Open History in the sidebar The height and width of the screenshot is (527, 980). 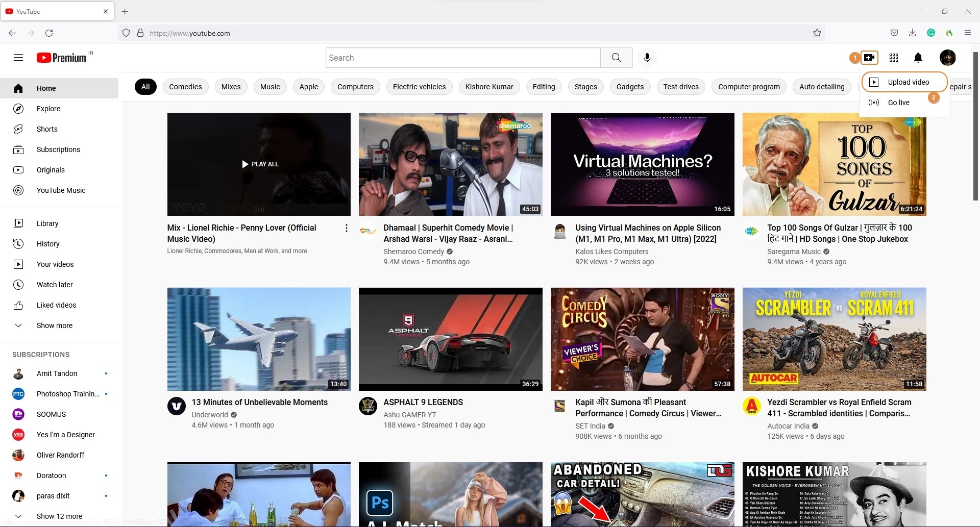(x=59, y=244)
